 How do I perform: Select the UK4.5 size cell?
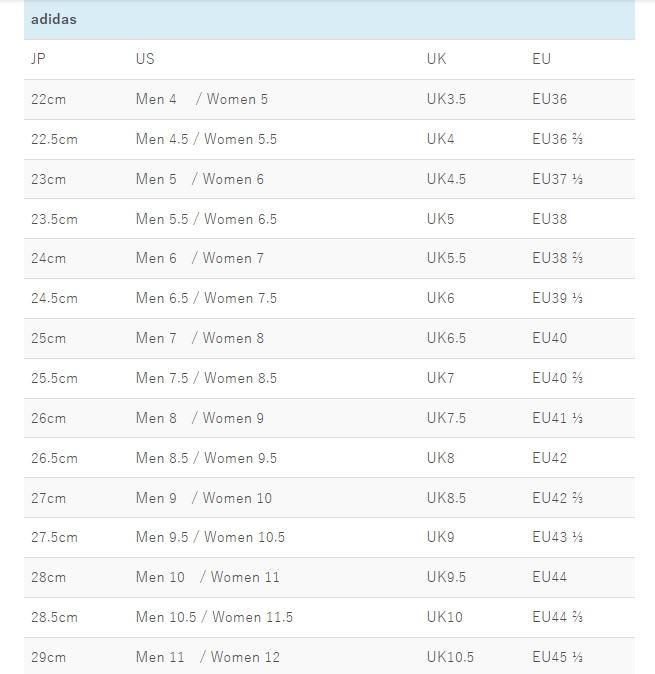(446, 179)
